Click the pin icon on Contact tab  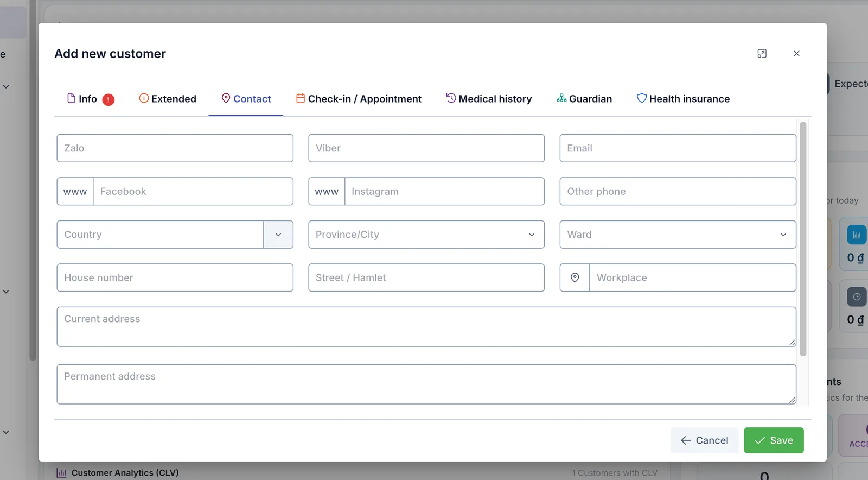226,98
